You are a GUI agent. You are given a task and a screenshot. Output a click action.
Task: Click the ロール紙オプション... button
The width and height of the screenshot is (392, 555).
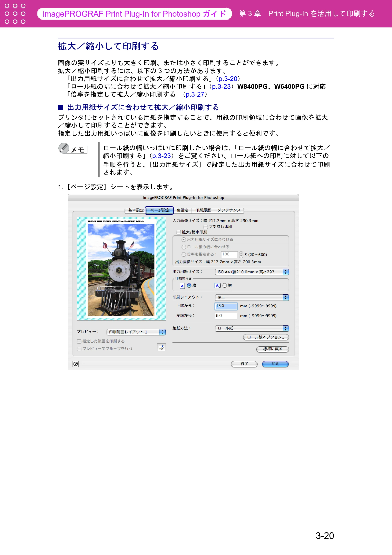266,337
